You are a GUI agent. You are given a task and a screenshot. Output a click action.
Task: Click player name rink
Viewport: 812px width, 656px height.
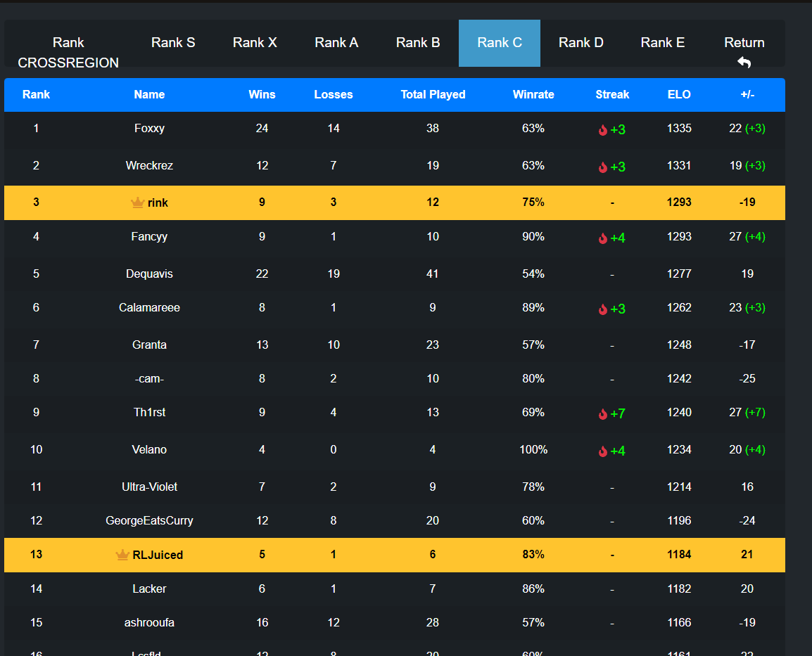click(158, 202)
